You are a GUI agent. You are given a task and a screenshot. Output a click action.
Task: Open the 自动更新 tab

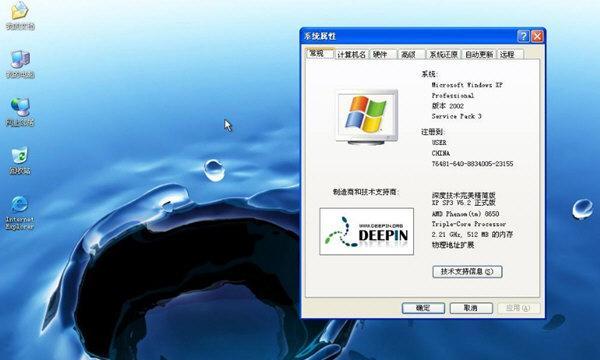pos(479,55)
